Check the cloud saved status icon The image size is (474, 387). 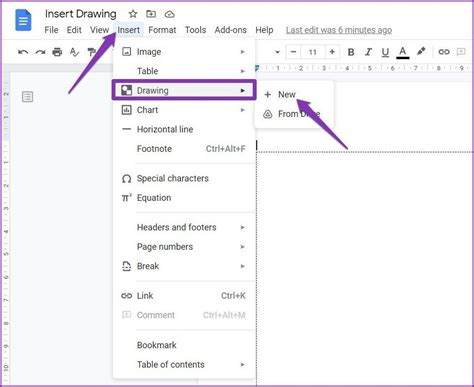[170, 14]
